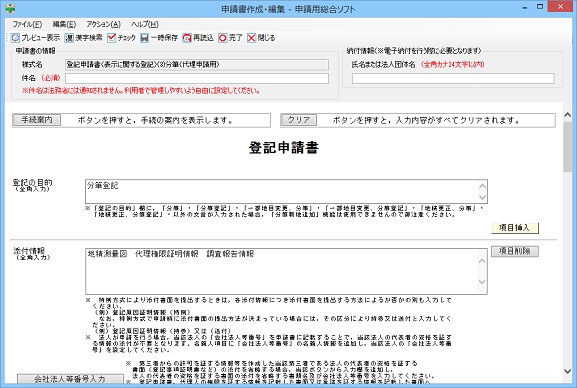This screenshot has height=388, width=577.
Task: Open the アクション(A) menu
Action: 103,24
